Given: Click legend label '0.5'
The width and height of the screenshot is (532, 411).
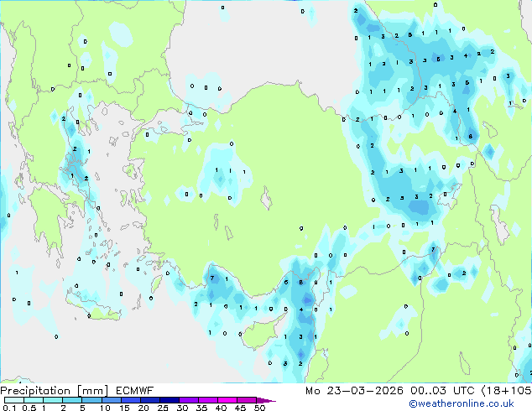Looking at the screenshot, I should tap(29, 408).
